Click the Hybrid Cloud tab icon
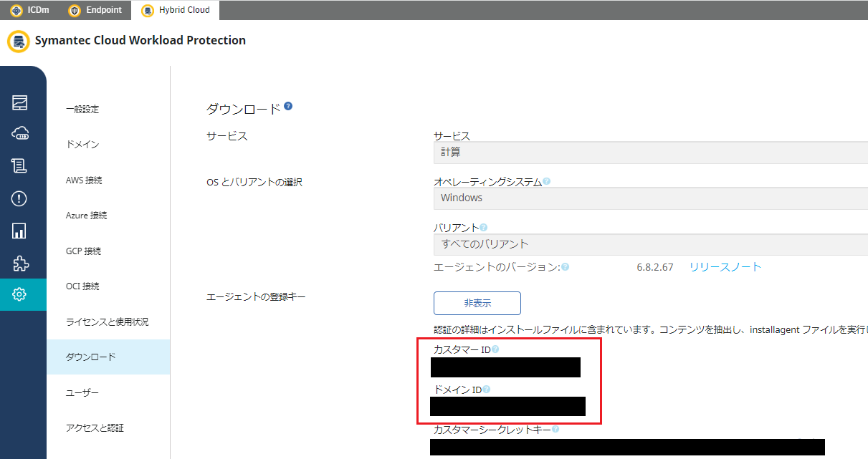Screen dimensions: 868x459 click(x=148, y=11)
